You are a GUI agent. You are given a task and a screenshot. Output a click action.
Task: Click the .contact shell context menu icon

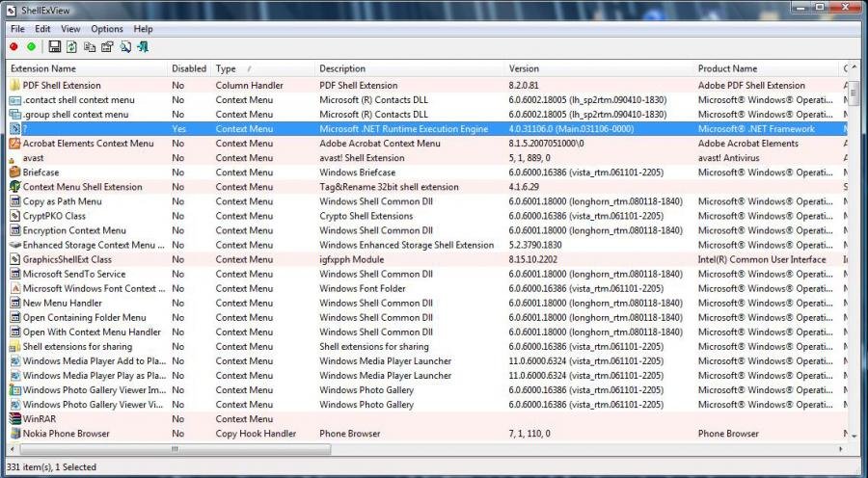[15, 99]
